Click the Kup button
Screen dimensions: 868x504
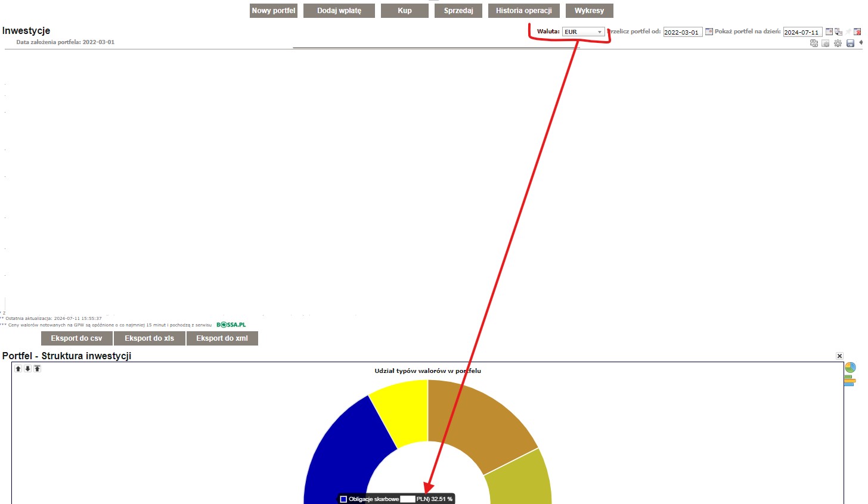(405, 11)
